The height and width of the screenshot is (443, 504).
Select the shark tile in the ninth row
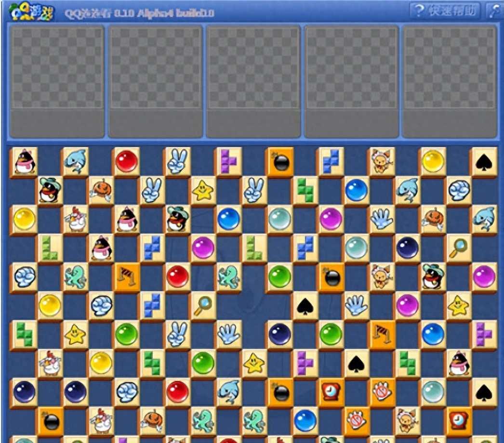(229, 392)
